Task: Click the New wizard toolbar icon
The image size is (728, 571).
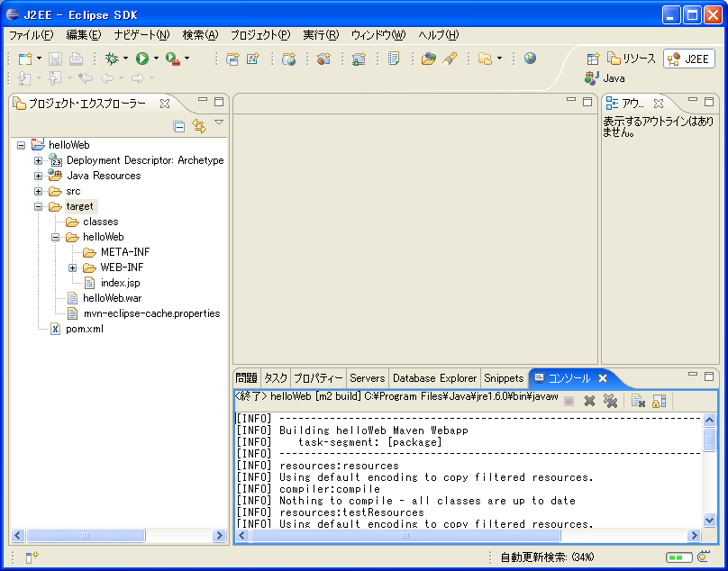Action: point(25,59)
